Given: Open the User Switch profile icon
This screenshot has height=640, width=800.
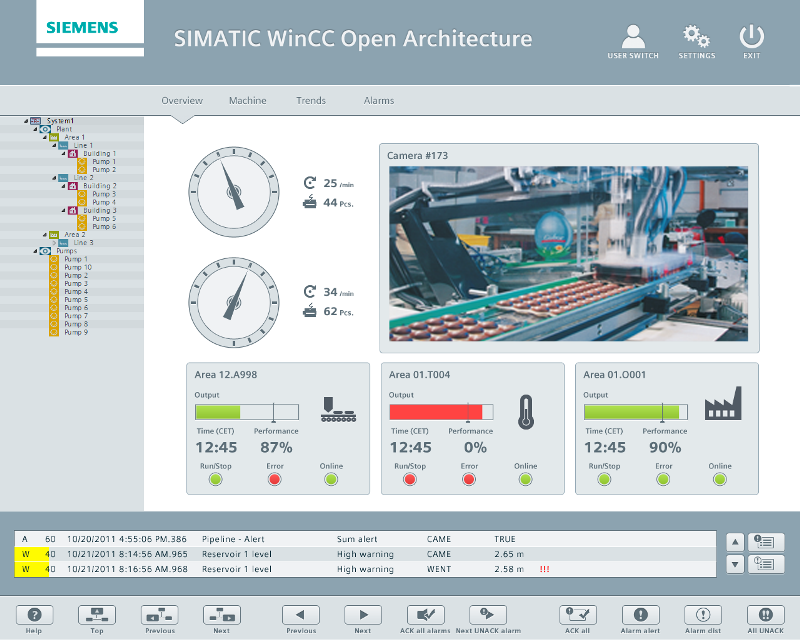Looking at the screenshot, I should (x=633, y=37).
